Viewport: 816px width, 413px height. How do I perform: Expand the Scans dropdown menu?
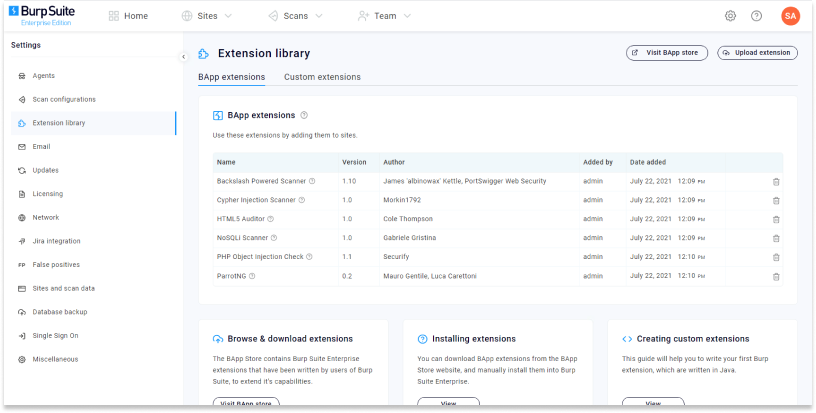[295, 16]
